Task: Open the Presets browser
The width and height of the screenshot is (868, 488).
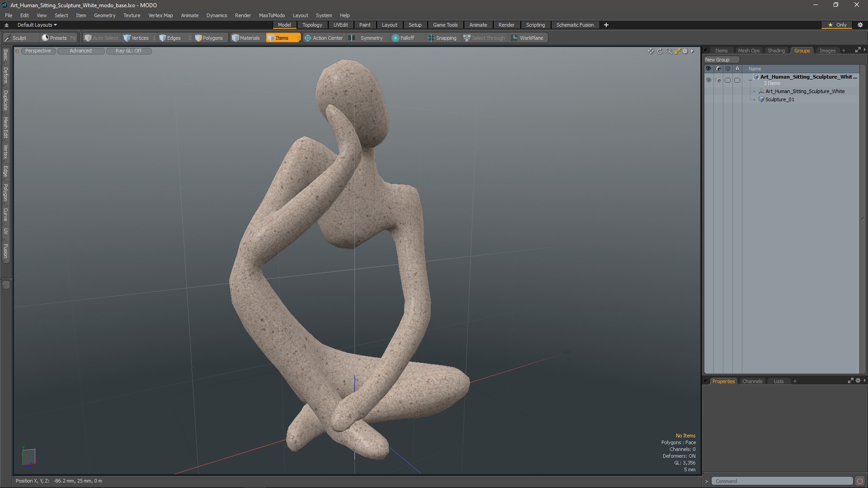Action: [58, 38]
